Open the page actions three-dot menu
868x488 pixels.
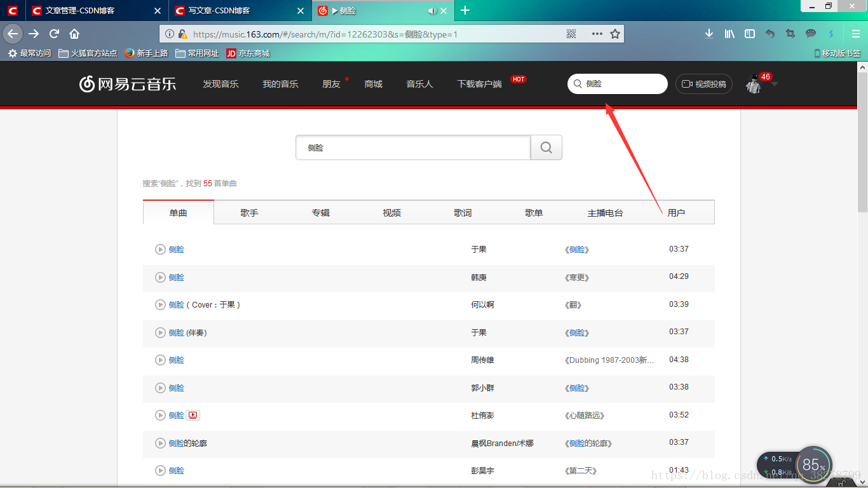(x=597, y=34)
